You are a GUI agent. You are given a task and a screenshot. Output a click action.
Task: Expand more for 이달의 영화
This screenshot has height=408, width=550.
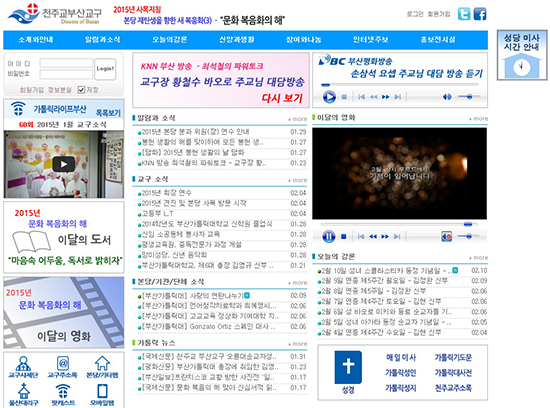(479, 119)
